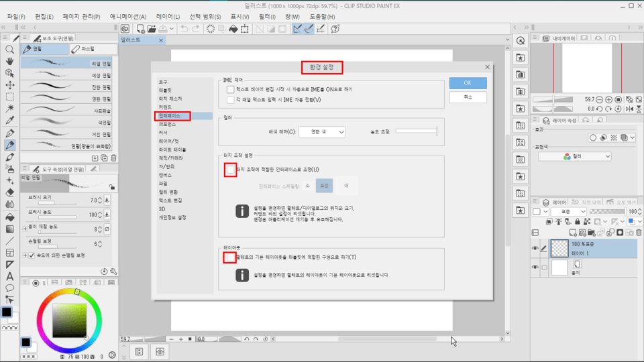Select 개인정보 설정 category in preferences list
The image size is (644, 362).
[x=172, y=217]
